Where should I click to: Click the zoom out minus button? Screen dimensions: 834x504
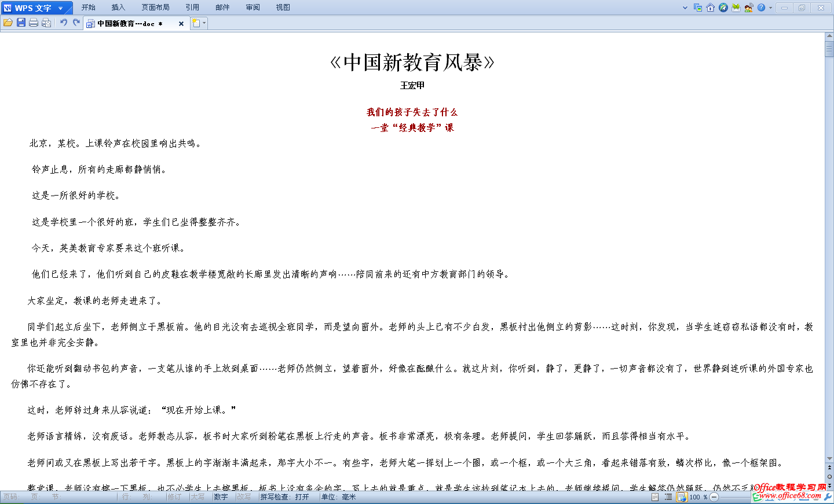714,497
